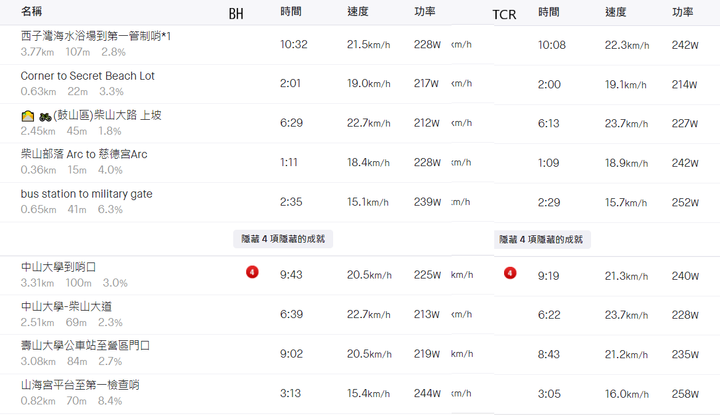This screenshot has width=720, height=415.
Task: Click the house icon beside 柴山大路 上坡
Action: click(28, 116)
